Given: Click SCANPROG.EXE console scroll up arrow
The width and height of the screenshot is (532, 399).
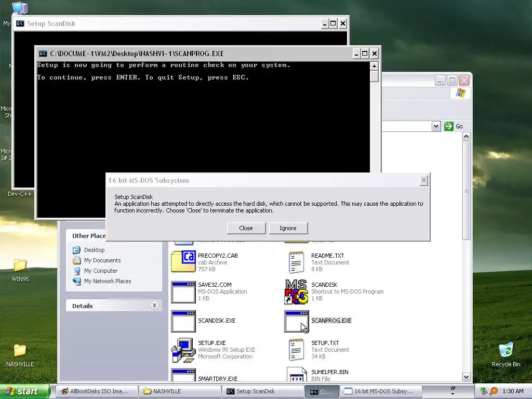Looking at the screenshot, I should pyautogui.click(x=374, y=66).
